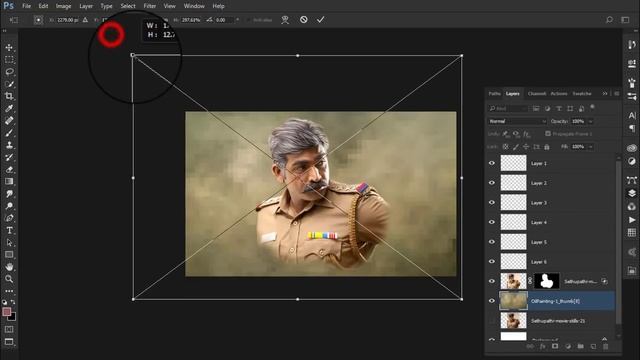Open the File menu
The height and width of the screenshot is (360, 640).
(27, 6)
